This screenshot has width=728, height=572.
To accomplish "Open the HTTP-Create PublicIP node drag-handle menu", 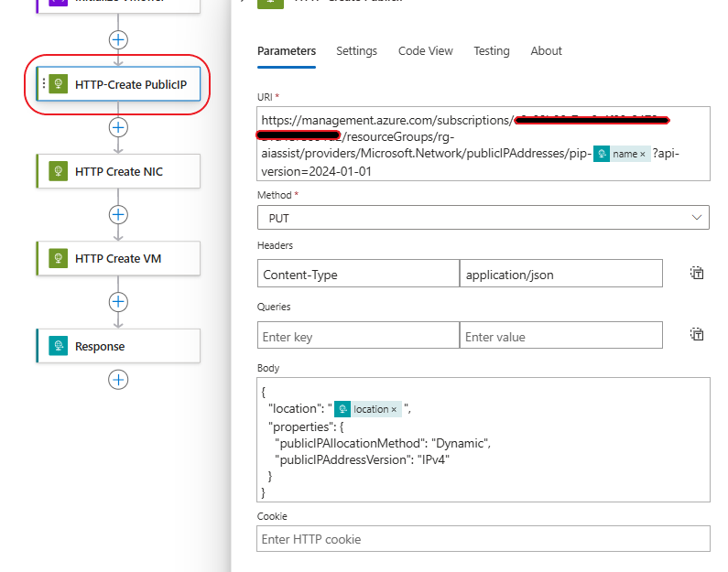I will (44, 83).
